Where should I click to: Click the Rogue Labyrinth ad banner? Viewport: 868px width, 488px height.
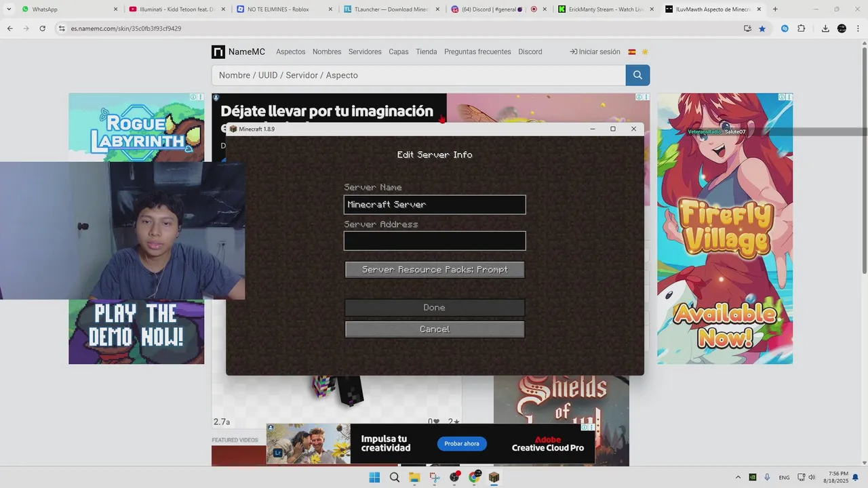tap(136, 127)
